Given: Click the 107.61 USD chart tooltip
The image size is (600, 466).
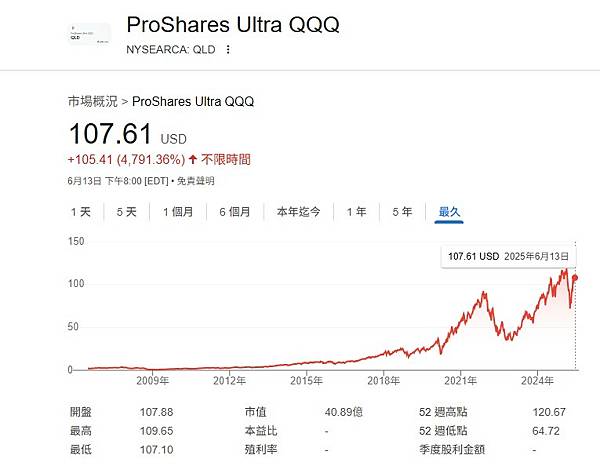Looking at the screenshot, I should 508,257.
